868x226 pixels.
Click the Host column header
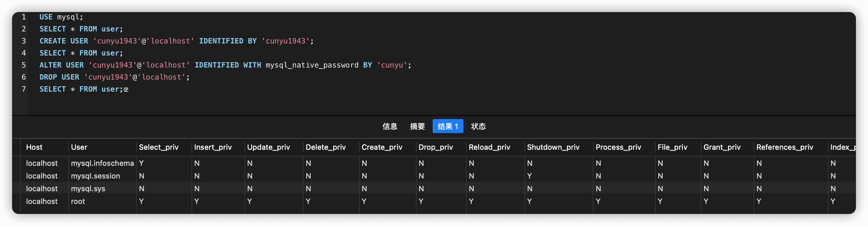(x=34, y=147)
